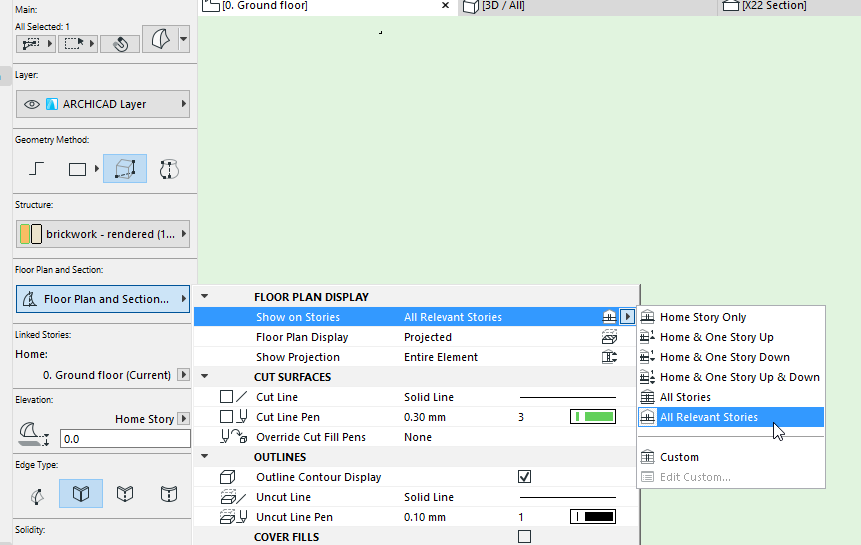861x545 pixels.
Task: Toggle the COVER FILLS checkbox
Action: pos(524,536)
